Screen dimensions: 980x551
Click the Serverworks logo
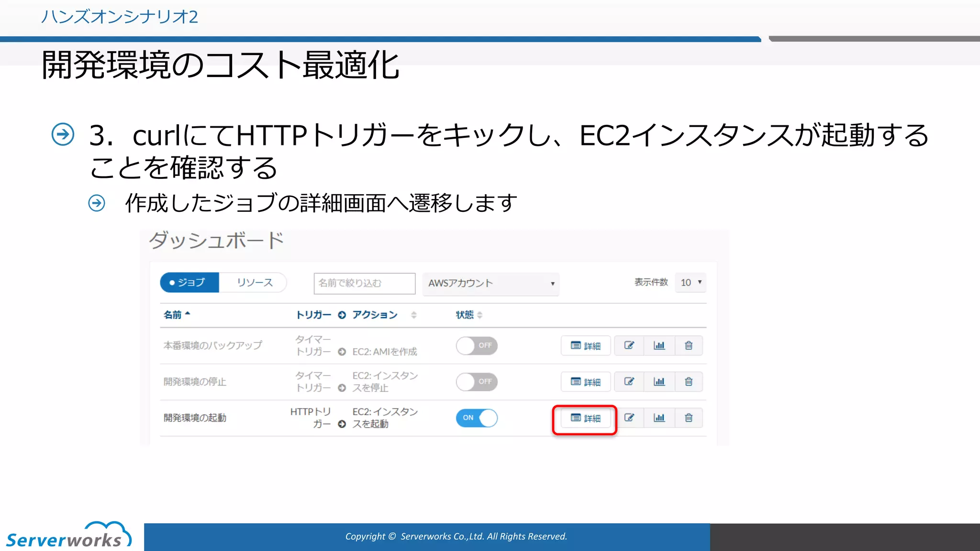coord(68,535)
